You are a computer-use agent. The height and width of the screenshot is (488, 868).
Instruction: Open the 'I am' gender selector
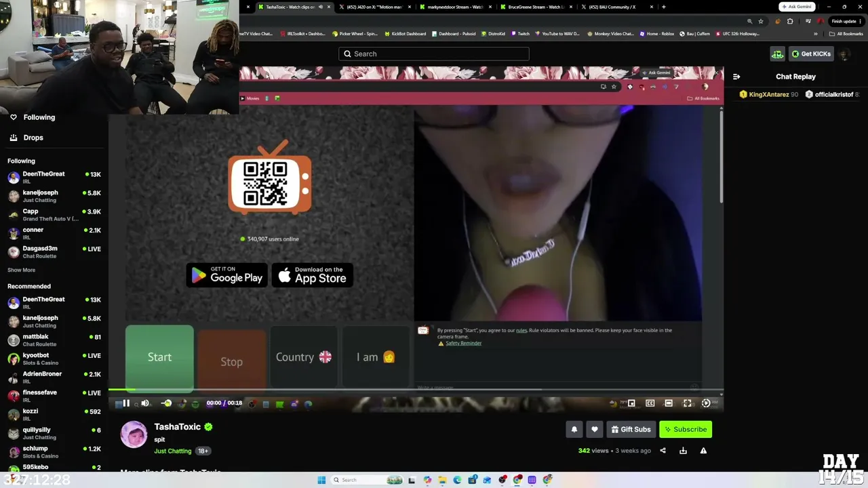click(x=376, y=357)
